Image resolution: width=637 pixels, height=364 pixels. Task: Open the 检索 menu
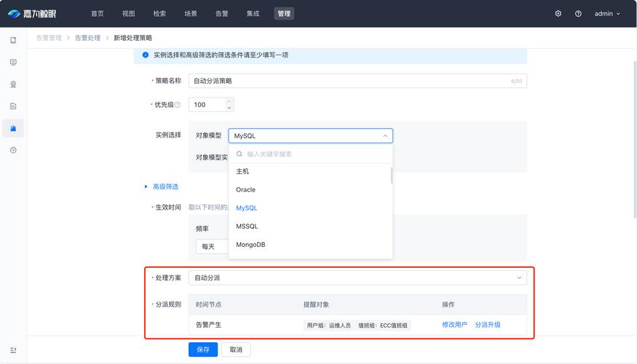tap(159, 13)
